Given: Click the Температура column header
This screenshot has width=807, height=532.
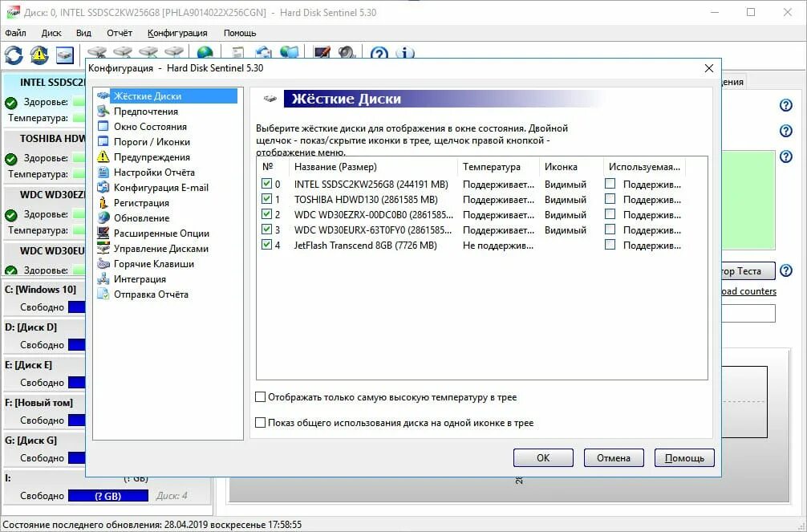Looking at the screenshot, I should [x=498, y=167].
